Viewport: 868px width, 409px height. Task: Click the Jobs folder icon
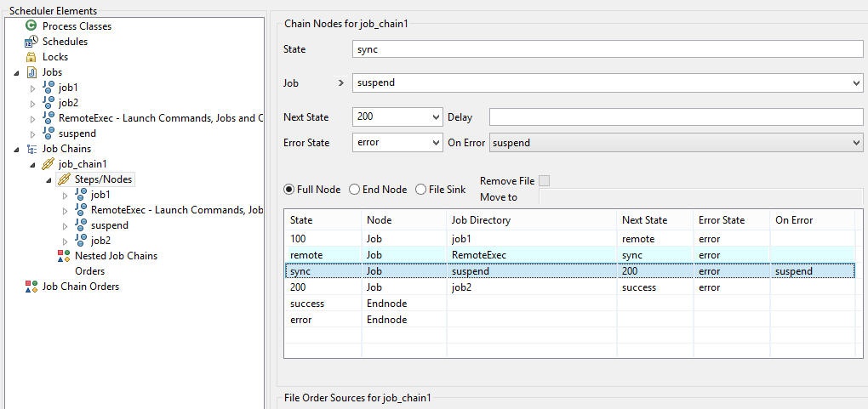click(x=31, y=72)
